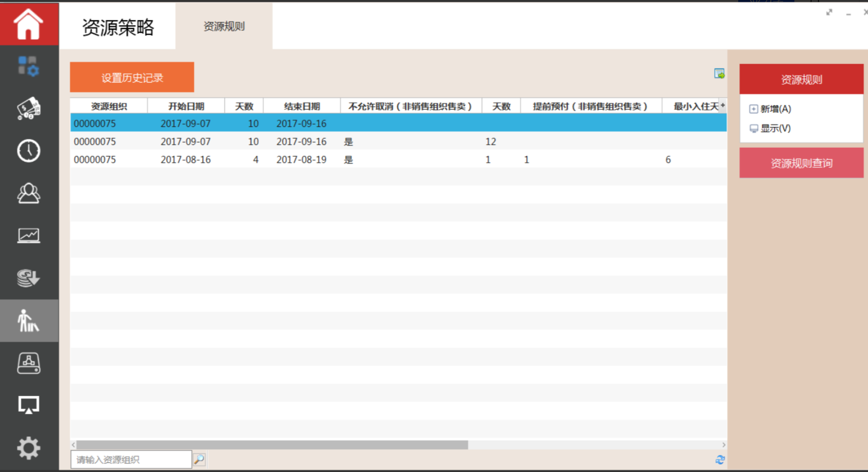The width and height of the screenshot is (868, 472).
Task: Click the 设置历史记录 button
Action: 132,78
